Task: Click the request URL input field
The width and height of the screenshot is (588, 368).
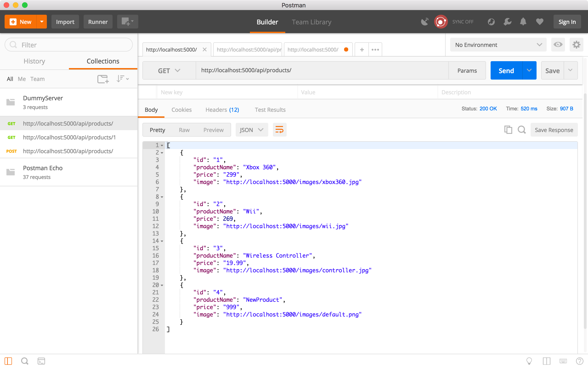Action: (322, 71)
